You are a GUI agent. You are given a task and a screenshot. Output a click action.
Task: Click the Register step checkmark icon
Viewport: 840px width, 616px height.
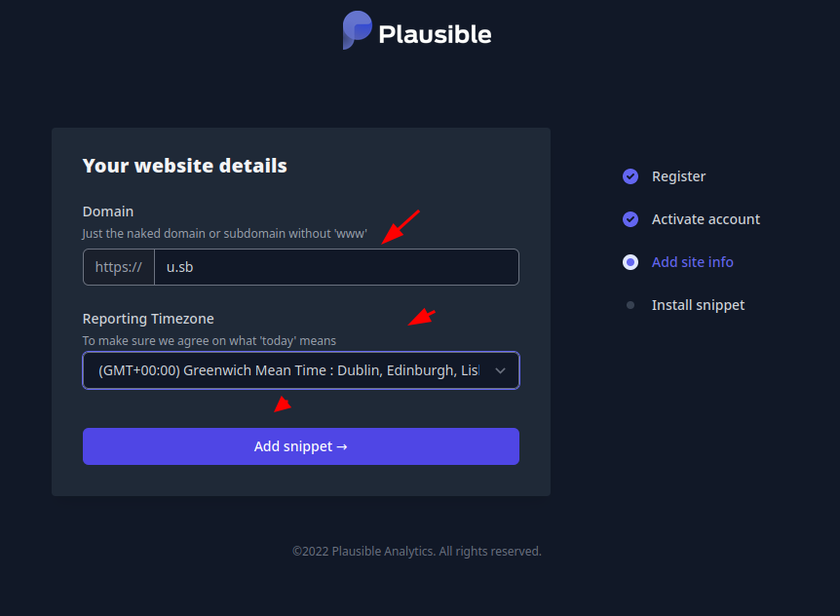tap(630, 176)
